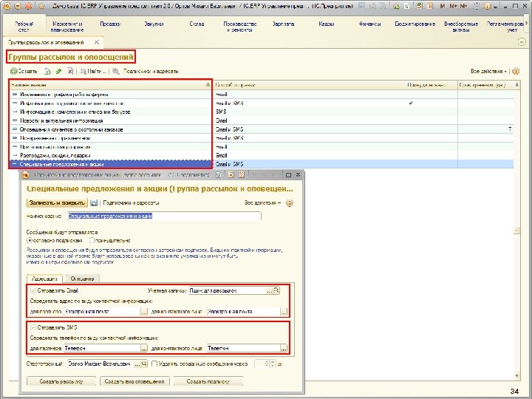
Task: Open the Финансы section in the top menu
Action: [x=369, y=25]
